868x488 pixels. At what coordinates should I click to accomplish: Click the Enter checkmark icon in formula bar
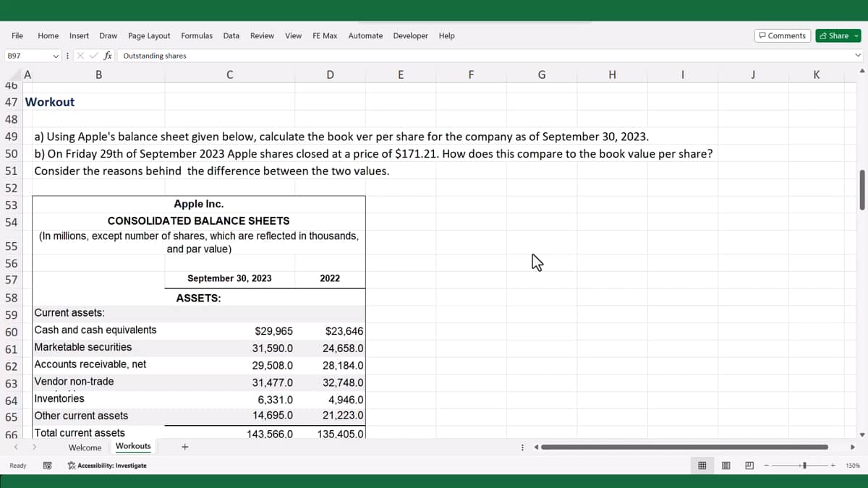[x=94, y=56]
